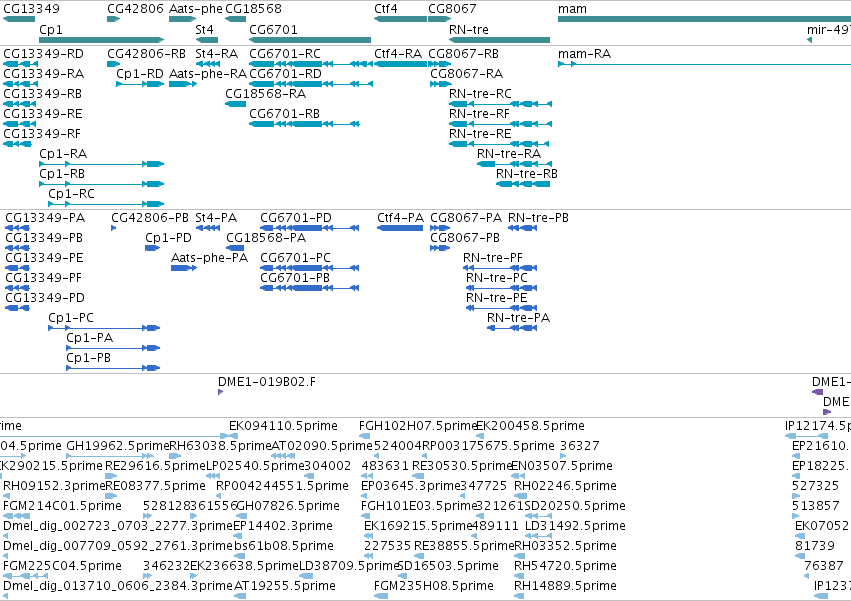Click the CG13349-RF transcript label
Image resolution: width=851 pixels, height=601 pixels.
[42, 134]
